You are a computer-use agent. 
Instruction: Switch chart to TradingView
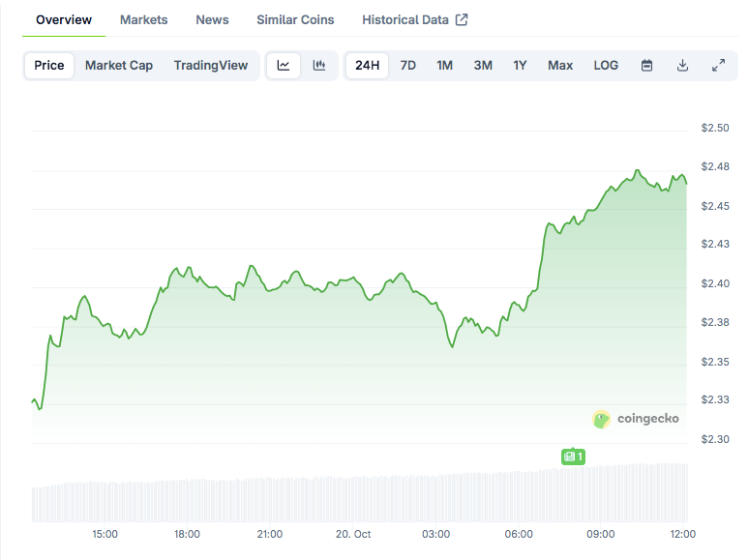(x=211, y=66)
